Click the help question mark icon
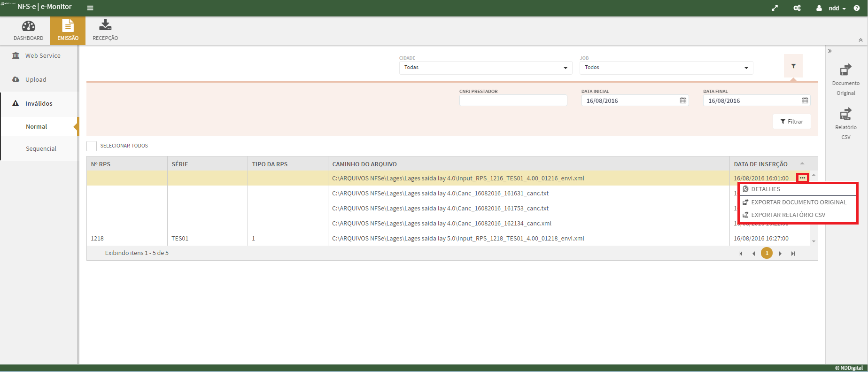The image size is (868, 372). point(857,8)
